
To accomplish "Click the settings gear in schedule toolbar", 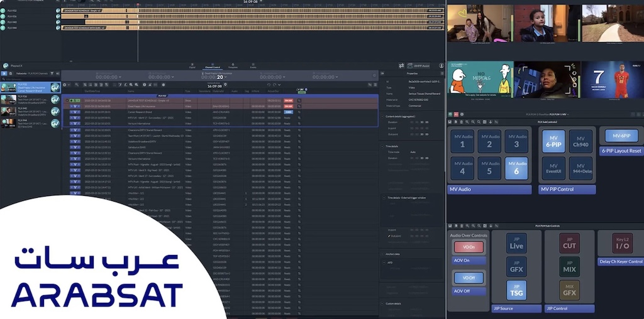I will 64,85.
